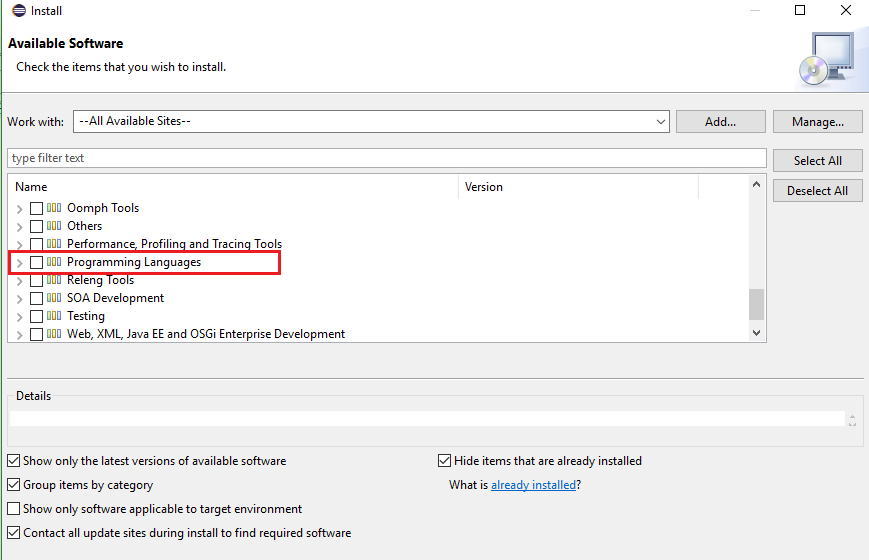Select the Programming Languages row text
This screenshot has width=869, height=560.
point(134,262)
